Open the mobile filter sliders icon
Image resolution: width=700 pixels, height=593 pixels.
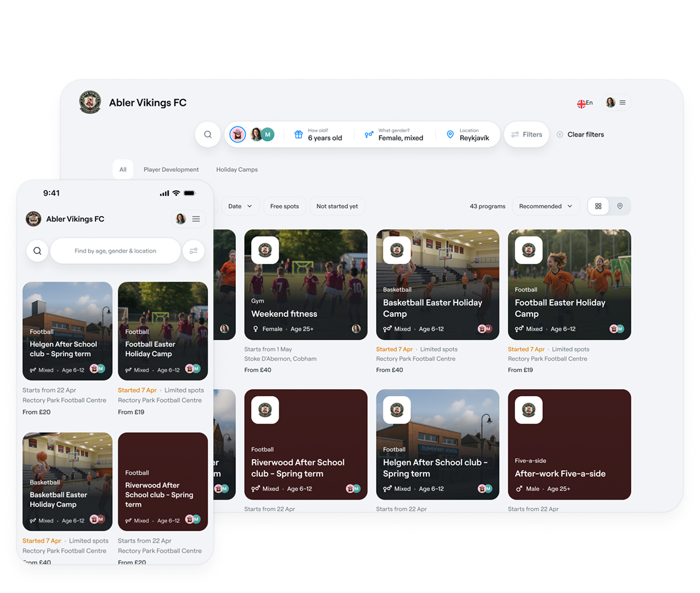[194, 251]
